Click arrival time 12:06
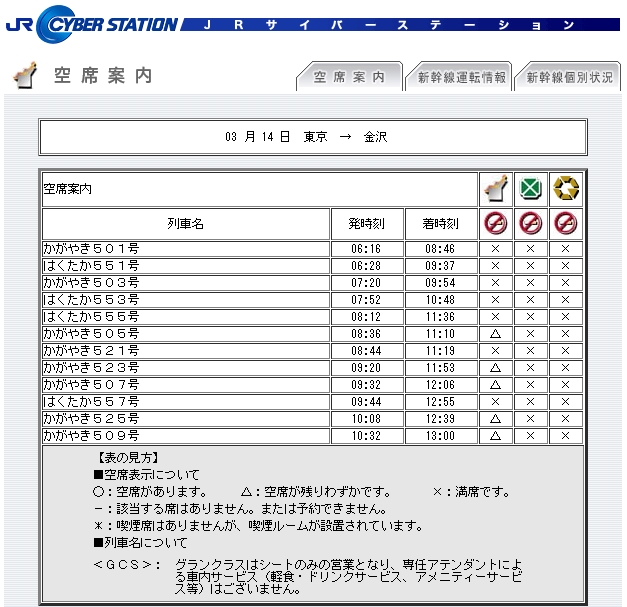 (440, 385)
